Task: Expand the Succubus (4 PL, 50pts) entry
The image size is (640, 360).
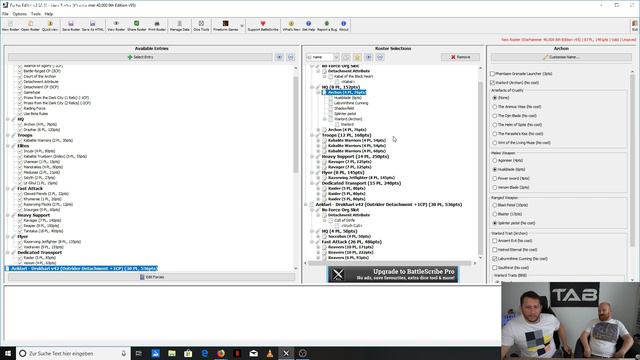Action: [x=318, y=236]
